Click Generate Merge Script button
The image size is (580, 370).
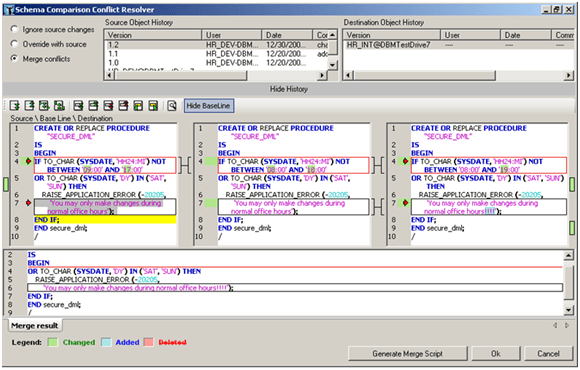[x=408, y=354]
